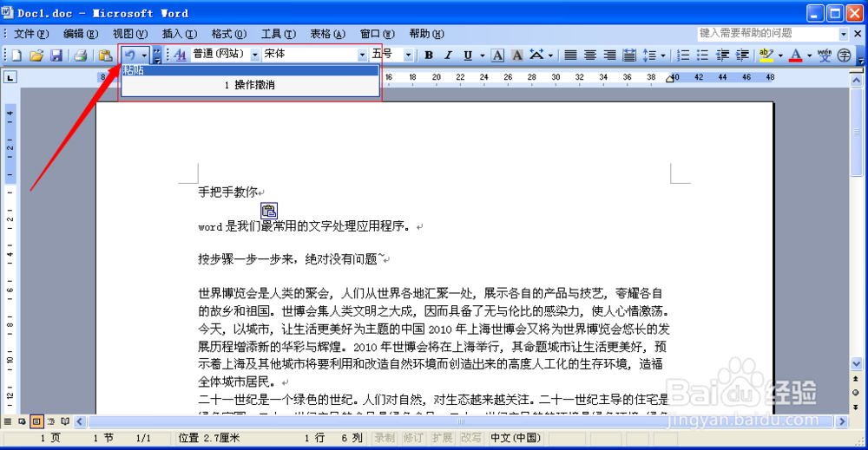
Task: Toggle 改写 overtype mode in the status bar
Action: coord(471,438)
